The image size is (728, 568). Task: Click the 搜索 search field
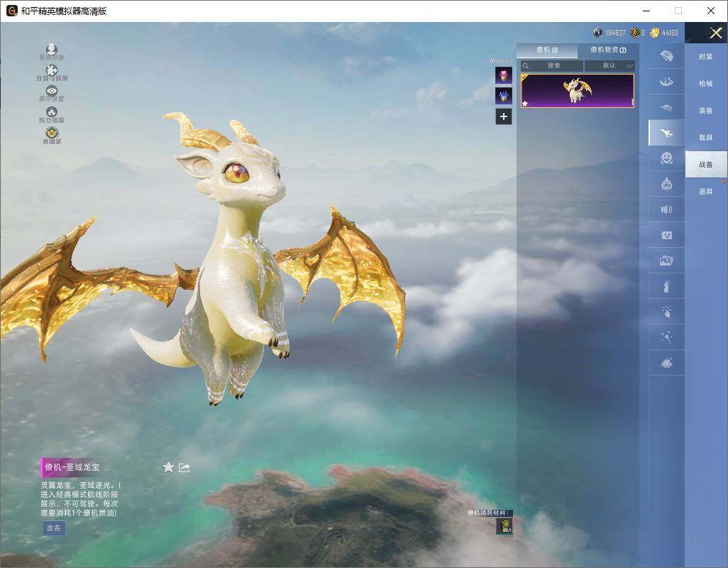pyautogui.click(x=551, y=65)
